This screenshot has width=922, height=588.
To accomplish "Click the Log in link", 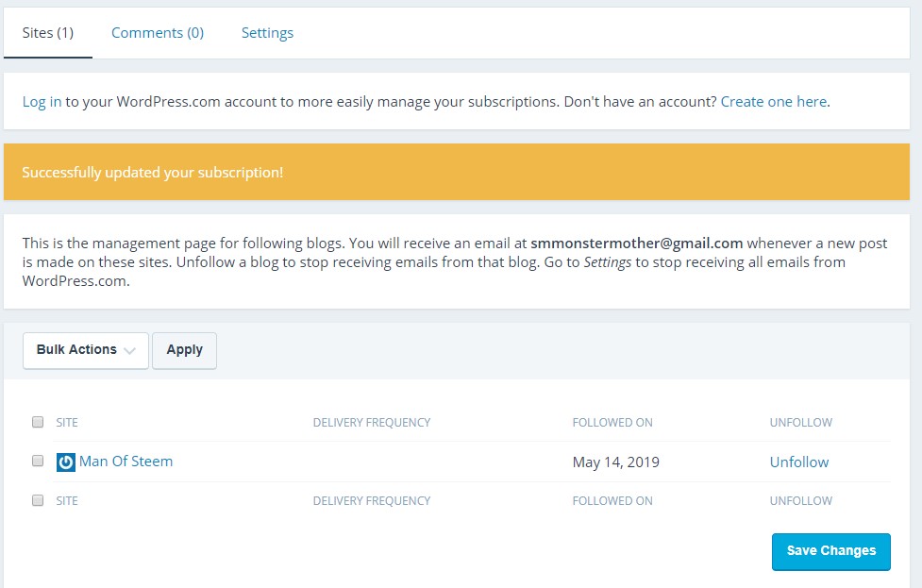I will (42, 102).
